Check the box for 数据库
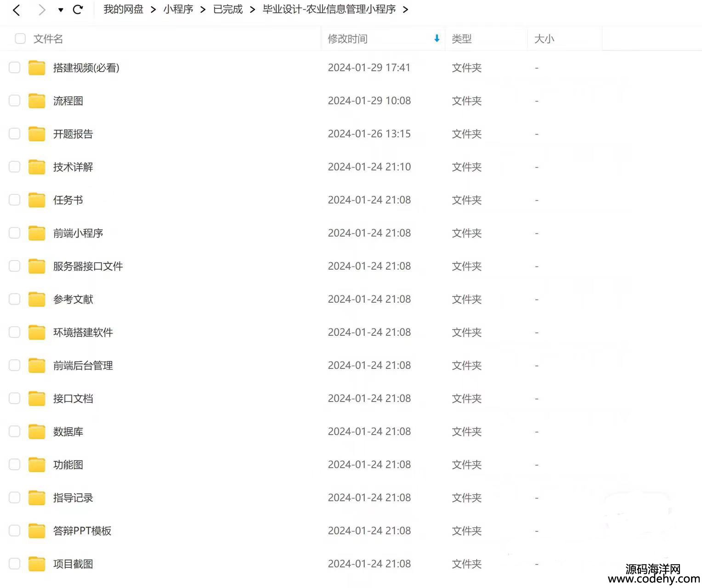702x588 pixels. coord(15,431)
